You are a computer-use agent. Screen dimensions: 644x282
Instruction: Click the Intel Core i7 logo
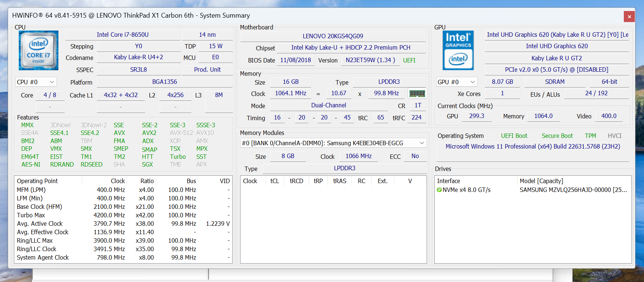coord(39,50)
